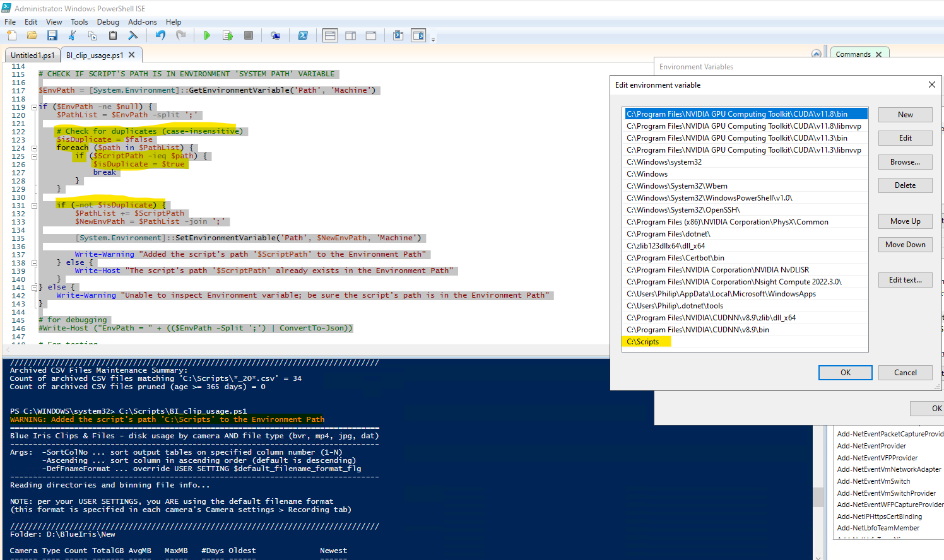Click OK in the Environment Variables window
Viewport: 944px width, 560px height.
coord(928,409)
